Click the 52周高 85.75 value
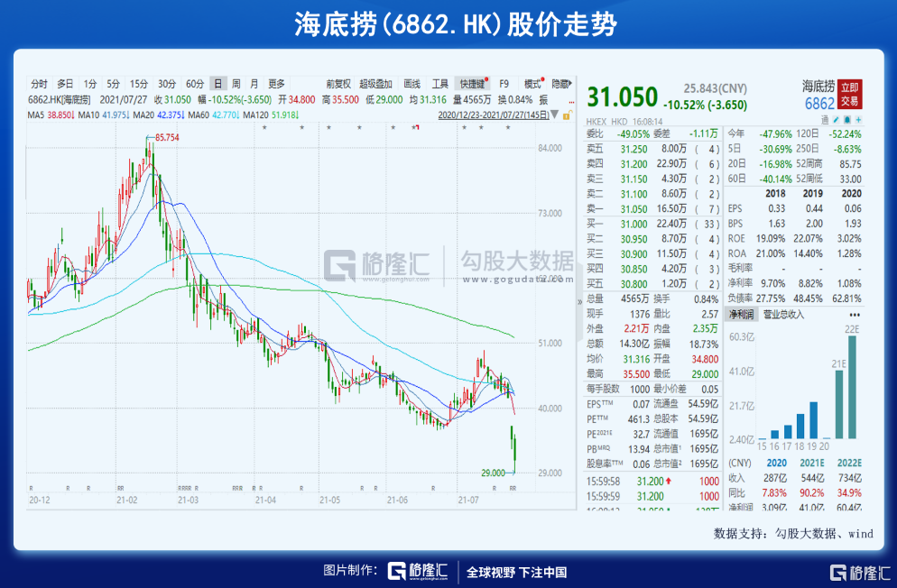 click(850, 164)
